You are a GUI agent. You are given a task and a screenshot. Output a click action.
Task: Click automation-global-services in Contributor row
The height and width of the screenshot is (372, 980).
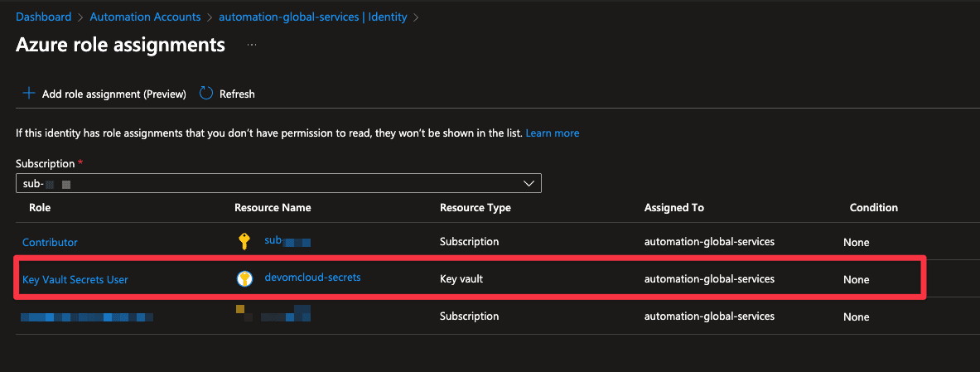[x=709, y=241]
